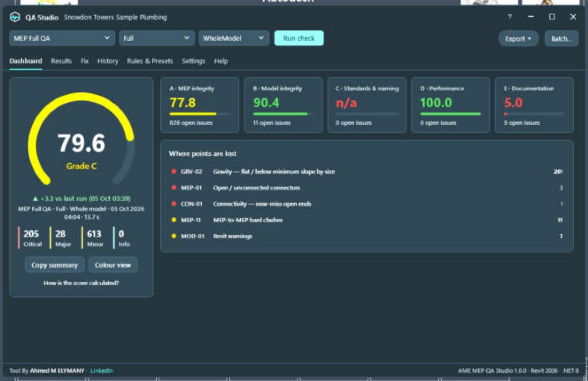Expand the Full check depth dropdown

tap(156, 38)
